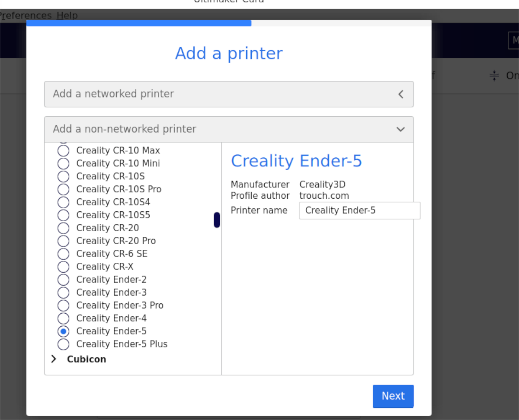519x420 pixels.
Task: Select Creality Ender-2 printer option
Action: tap(64, 280)
